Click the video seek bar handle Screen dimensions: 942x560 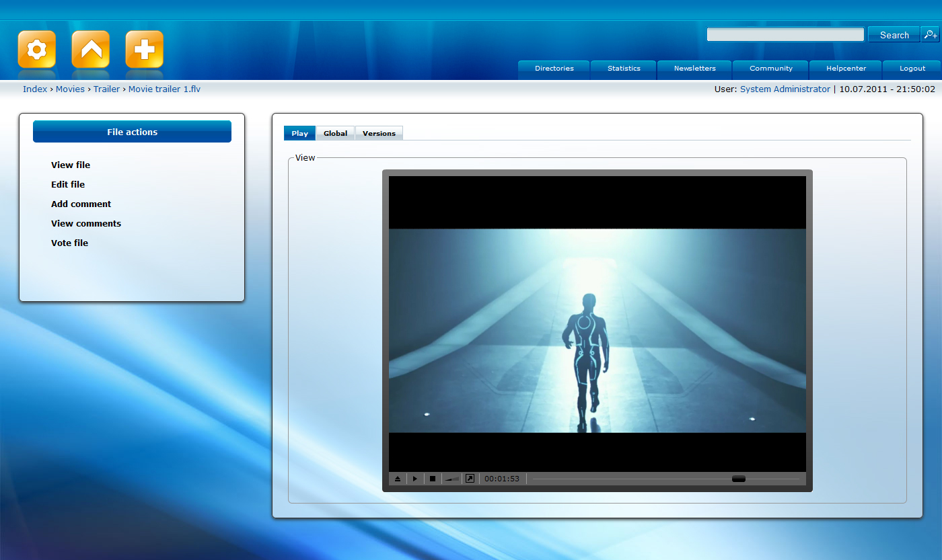pyautogui.click(x=739, y=479)
